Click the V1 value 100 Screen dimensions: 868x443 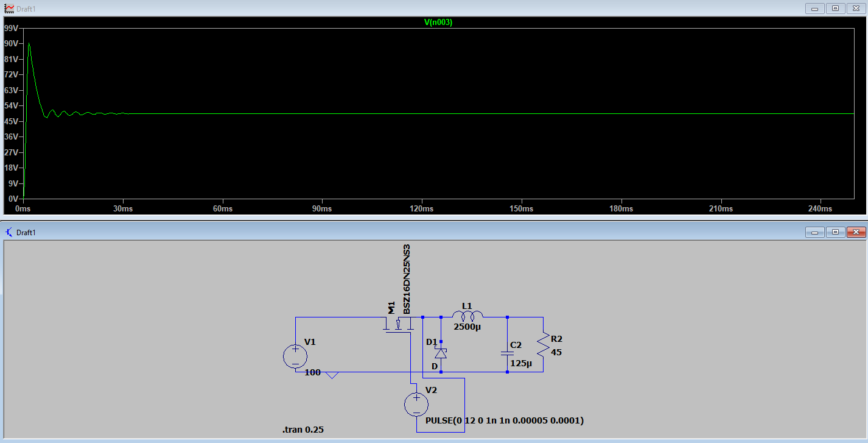pyautogui.click(x=312, y=372)
